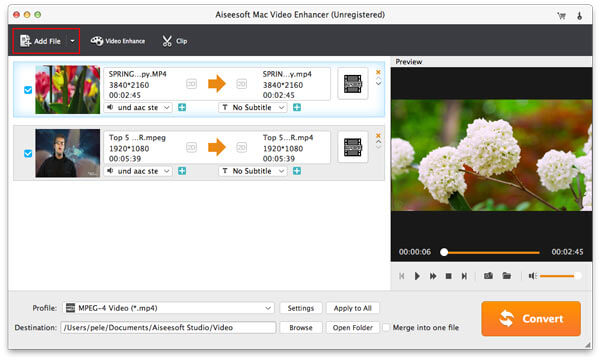Mute the preview volume speaker icon
Viewport: 600px width, 360px height.
[x=533, y=276]
